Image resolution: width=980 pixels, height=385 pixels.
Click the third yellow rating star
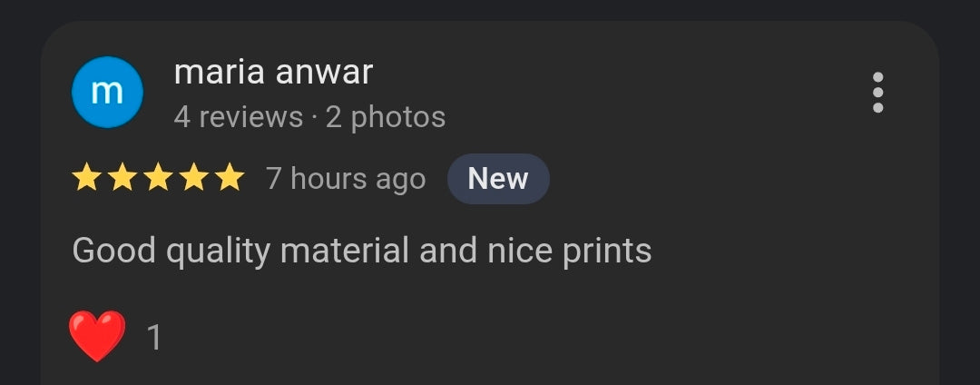158,177
